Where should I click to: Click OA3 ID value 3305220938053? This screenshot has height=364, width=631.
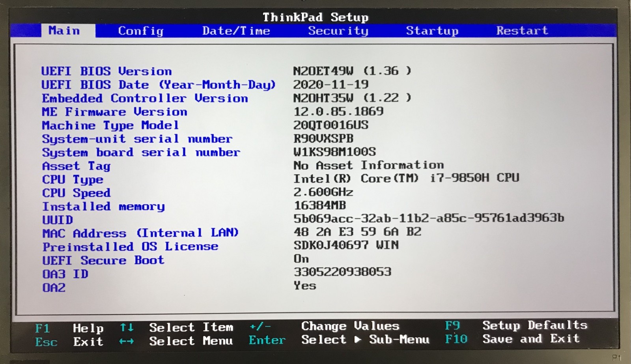[342, 272]
